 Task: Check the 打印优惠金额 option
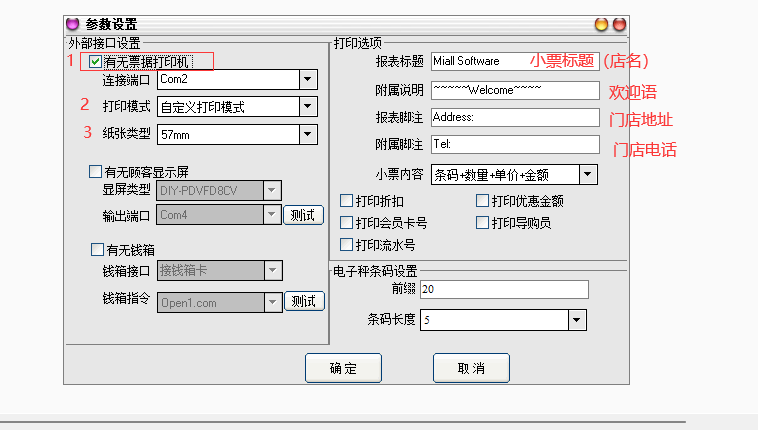[x=483, y=201]
